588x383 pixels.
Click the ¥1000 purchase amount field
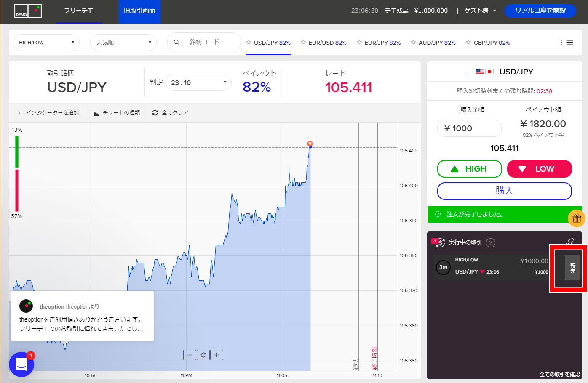469,128
